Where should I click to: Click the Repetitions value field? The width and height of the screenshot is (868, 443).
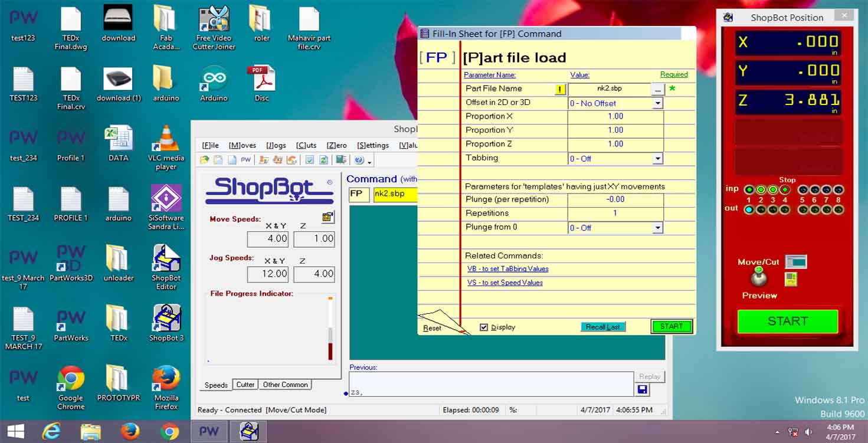615,213
